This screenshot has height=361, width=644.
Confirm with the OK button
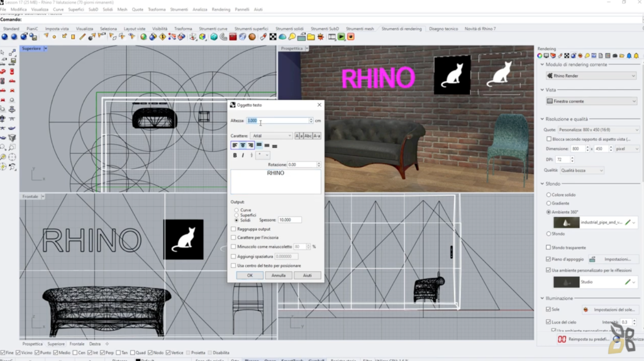click(x=250, y=275)
